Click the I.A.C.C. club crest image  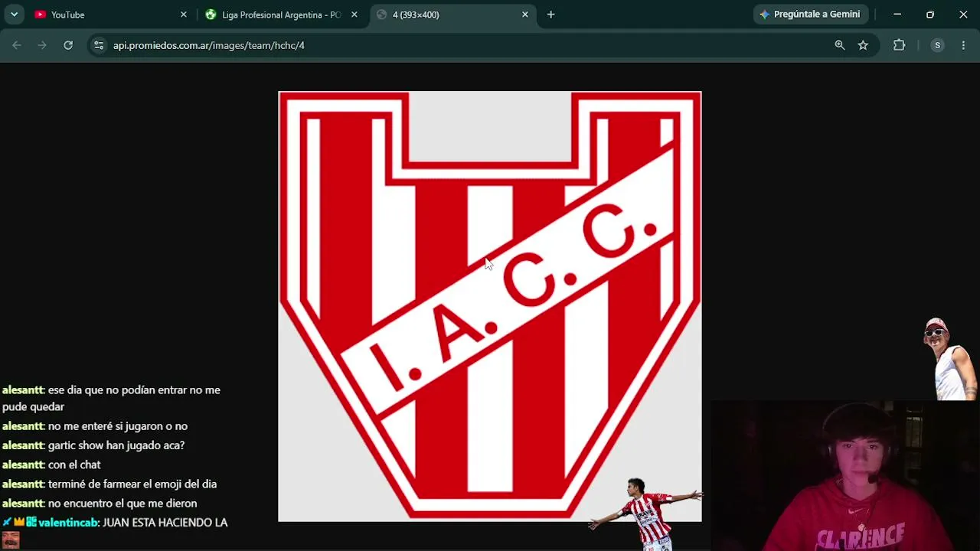(x=490, y=306)
